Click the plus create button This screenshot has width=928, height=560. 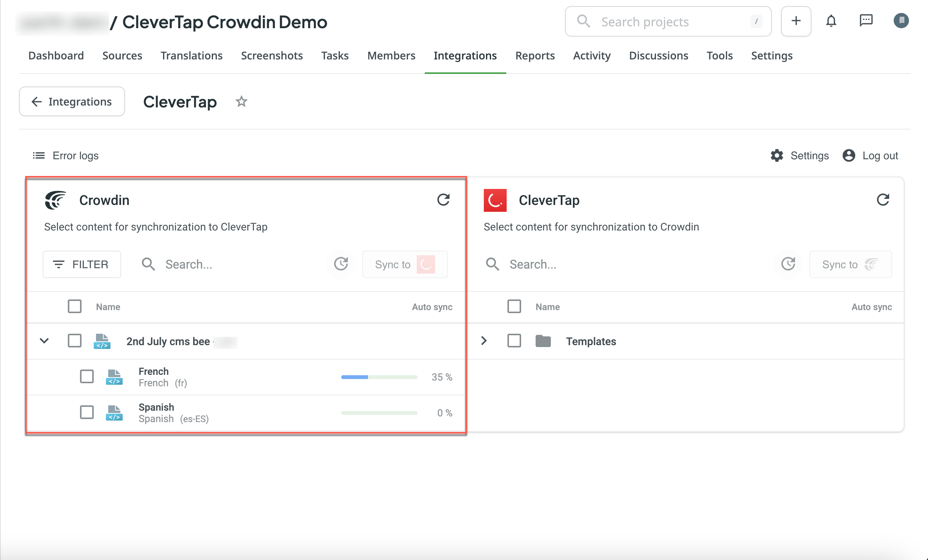(x=796, y=21)
